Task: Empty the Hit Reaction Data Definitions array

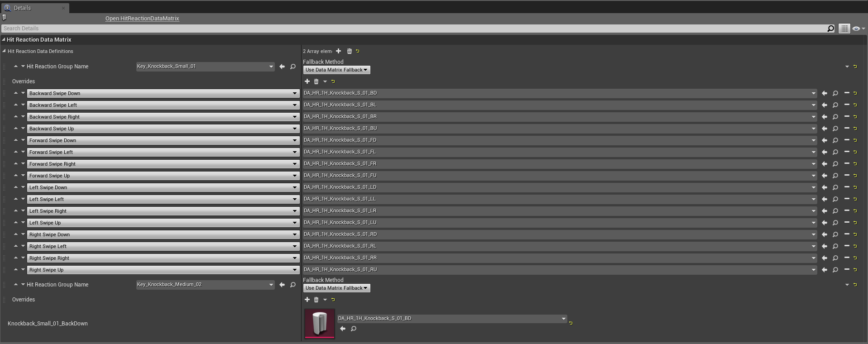Action: coord(349,51)
